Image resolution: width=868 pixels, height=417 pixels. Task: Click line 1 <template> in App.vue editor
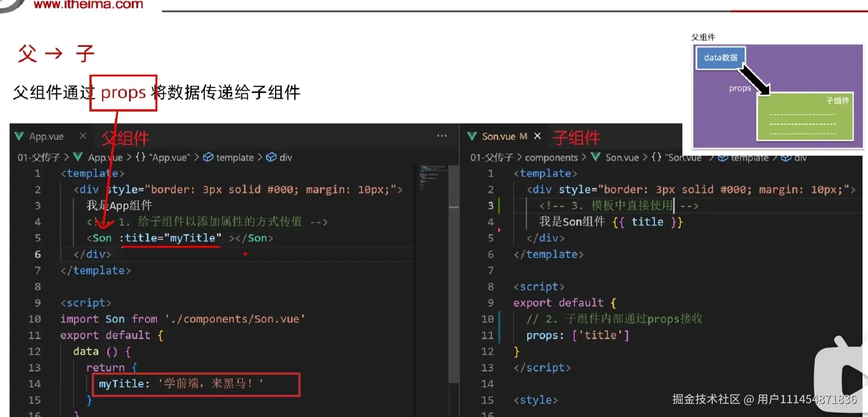click(93, 173)
